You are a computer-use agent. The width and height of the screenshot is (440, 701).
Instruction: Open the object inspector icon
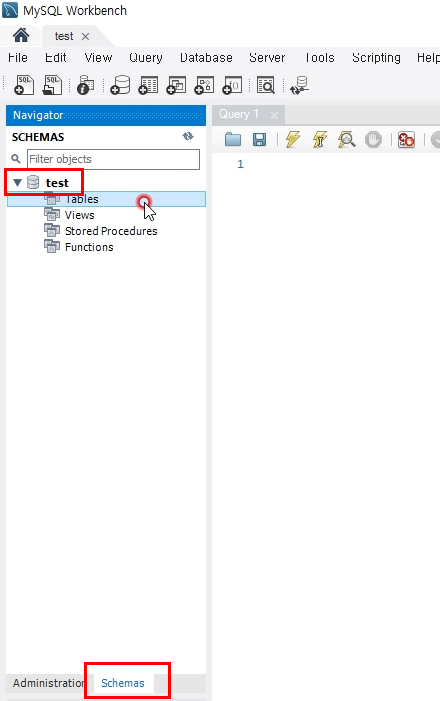(x=85, y=85)
